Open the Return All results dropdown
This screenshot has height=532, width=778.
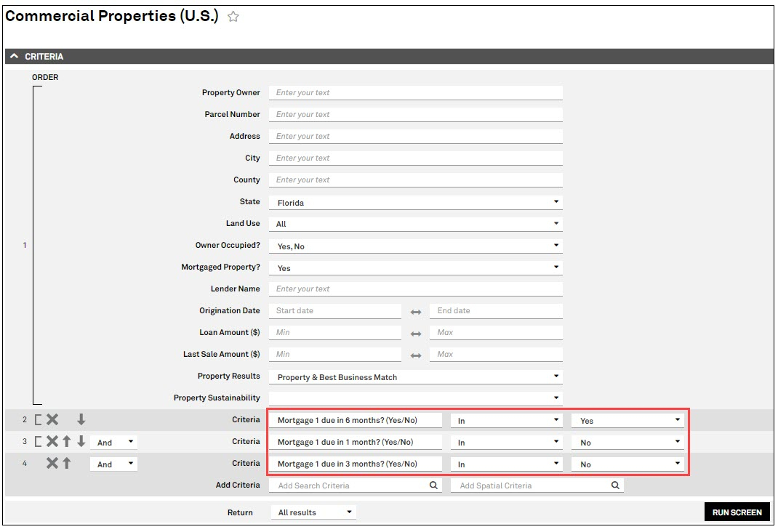313,512
